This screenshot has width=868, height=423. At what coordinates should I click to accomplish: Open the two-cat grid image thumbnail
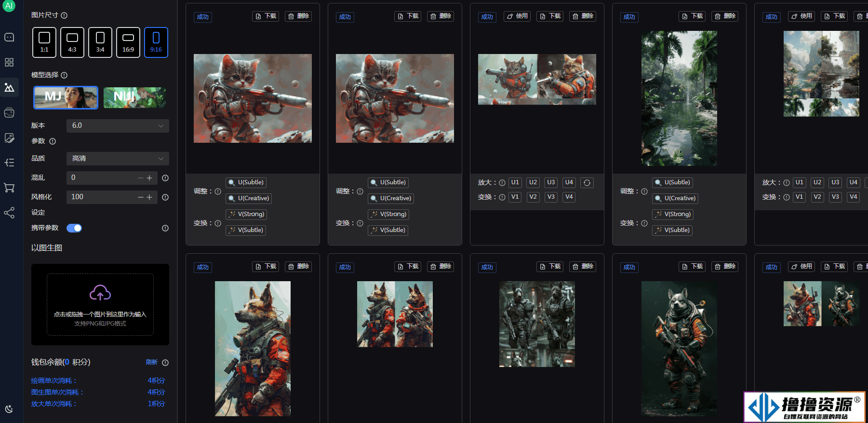[x=537, y=79]
